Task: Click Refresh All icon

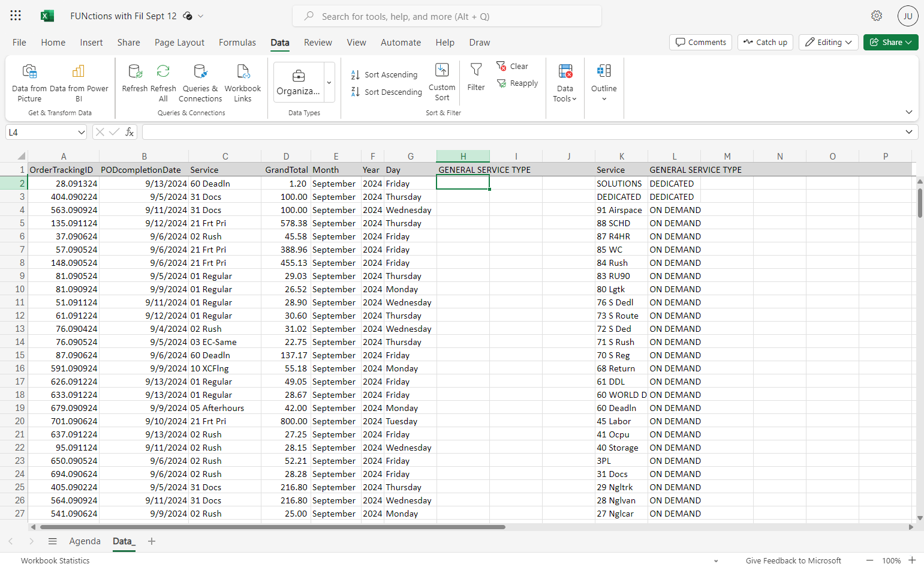Action: [163, 83]
